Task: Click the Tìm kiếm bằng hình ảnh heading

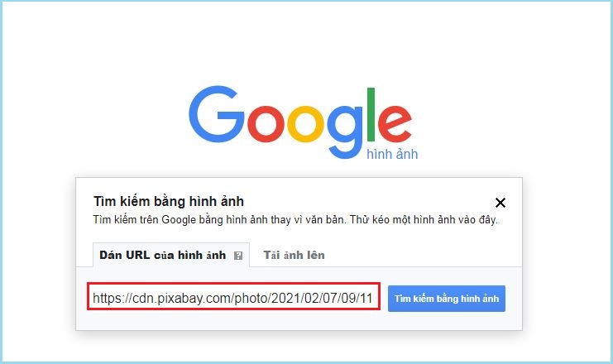Action: click(x=169, y=201)
